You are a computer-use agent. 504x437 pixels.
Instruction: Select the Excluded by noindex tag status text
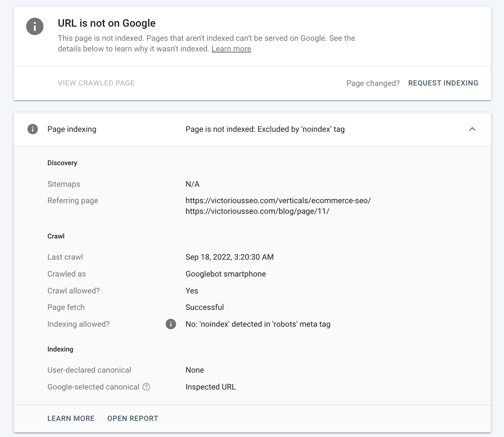(x=265, y=129)
